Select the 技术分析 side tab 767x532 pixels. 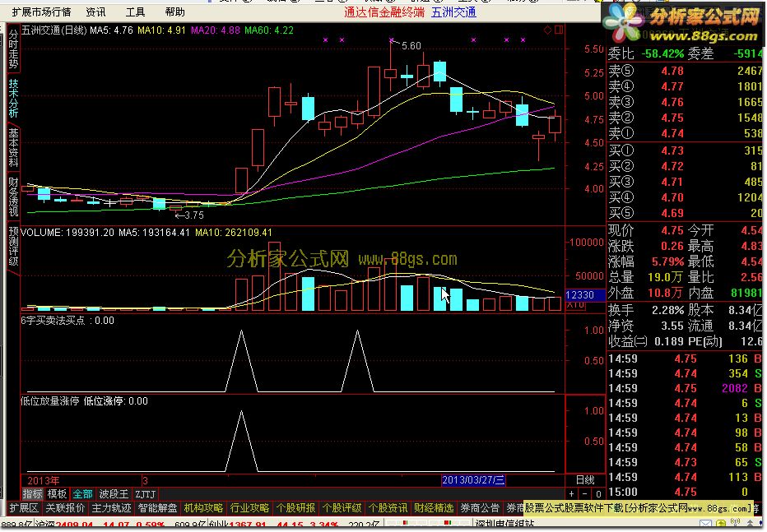click(x=13, y=98)
